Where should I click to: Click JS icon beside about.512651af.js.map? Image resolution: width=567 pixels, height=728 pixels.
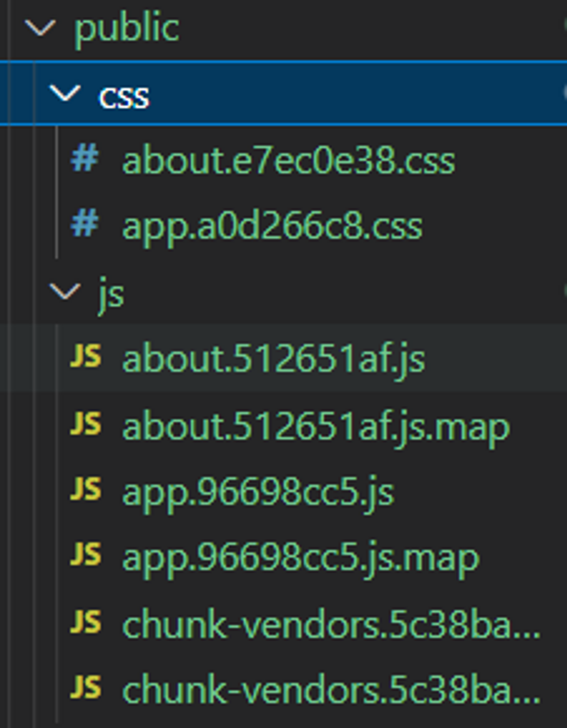click(x=86, y=423)
